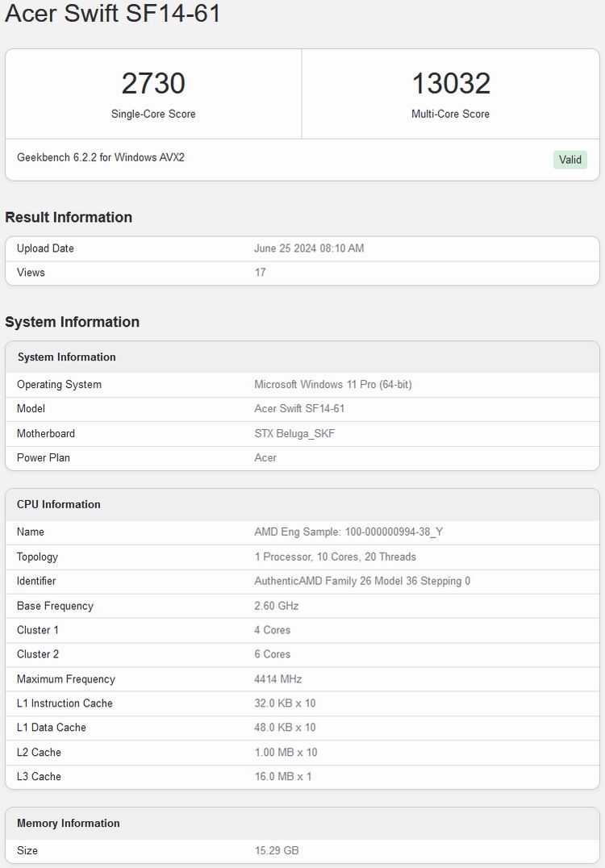This screenshot has width=605, height=868.
Task: Click the Result Information heading
Action: pyautogui.click(x=69, y=217)
